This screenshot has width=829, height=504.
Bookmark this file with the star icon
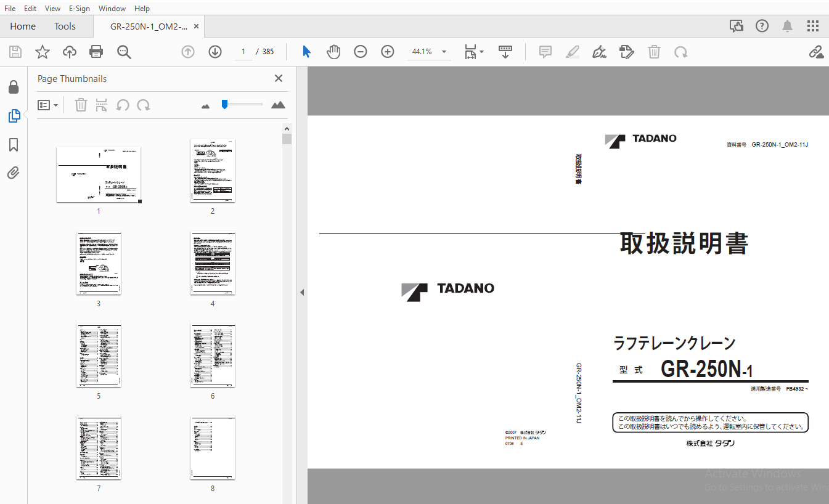click(43, 52)
